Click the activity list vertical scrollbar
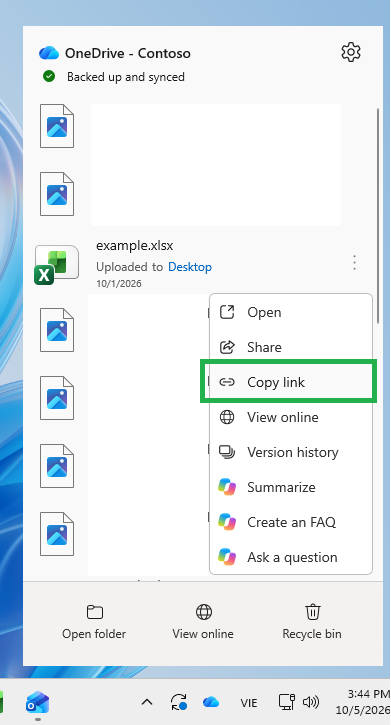Image resolution: width=391 pixels, height=725 pixels. (x=378, y=216)
